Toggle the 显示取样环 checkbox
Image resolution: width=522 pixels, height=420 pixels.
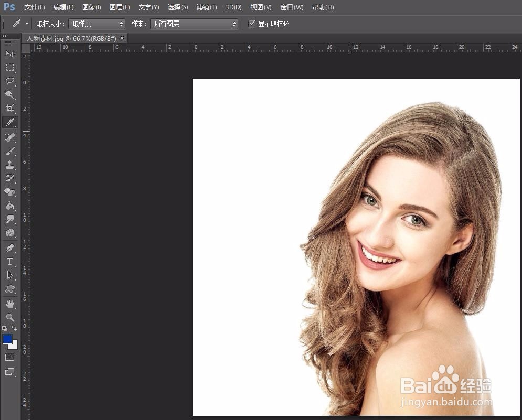[x=252, y=24]
